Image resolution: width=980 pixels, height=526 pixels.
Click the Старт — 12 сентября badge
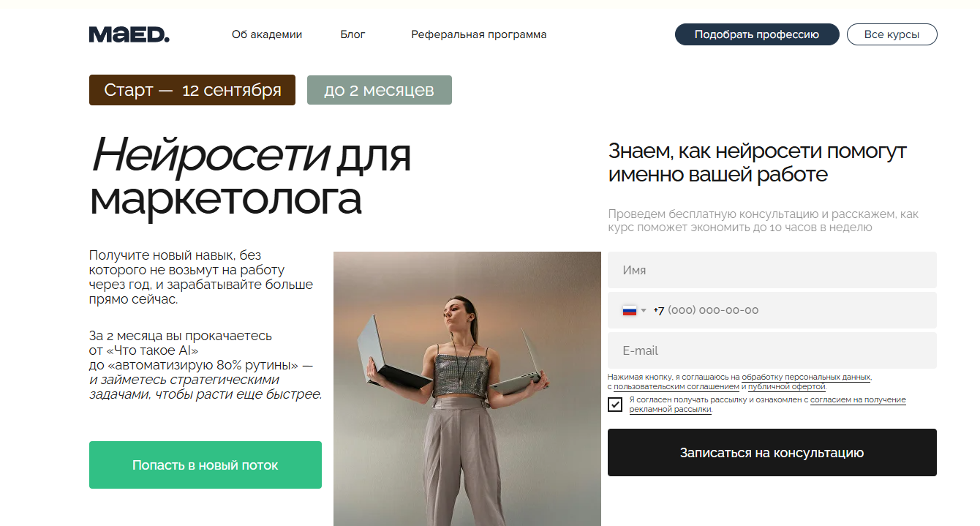pos(192,90)
